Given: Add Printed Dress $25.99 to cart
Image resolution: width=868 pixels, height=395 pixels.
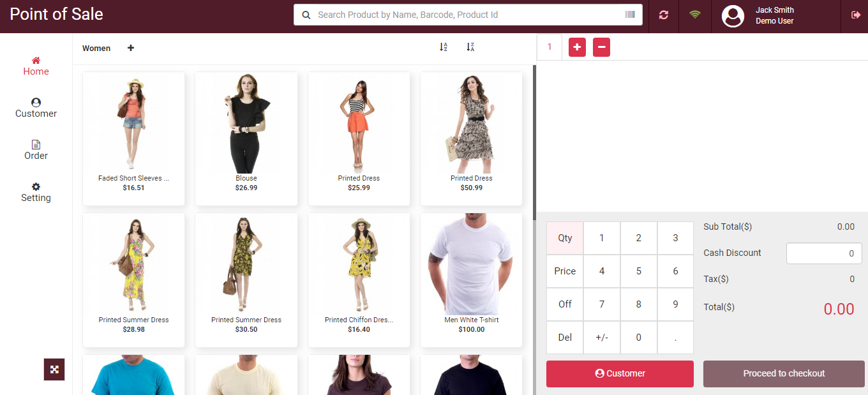Looking at the screenshot, I should (359, 139).
